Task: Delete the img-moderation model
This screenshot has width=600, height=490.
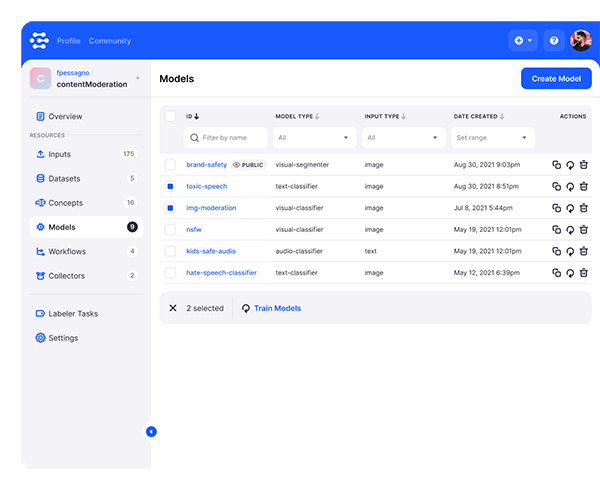Action: [584, 208]
